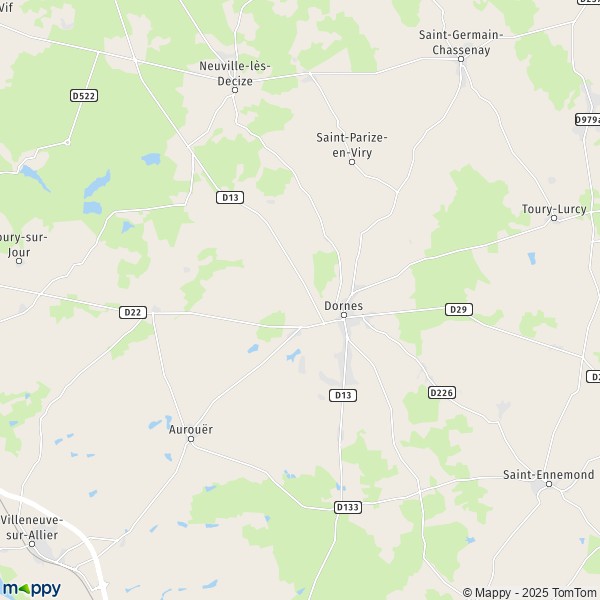Click the Neuville-lès-Decize town marker
The width and height of the screenshot is (600, 600).
(x=235, y=90)
